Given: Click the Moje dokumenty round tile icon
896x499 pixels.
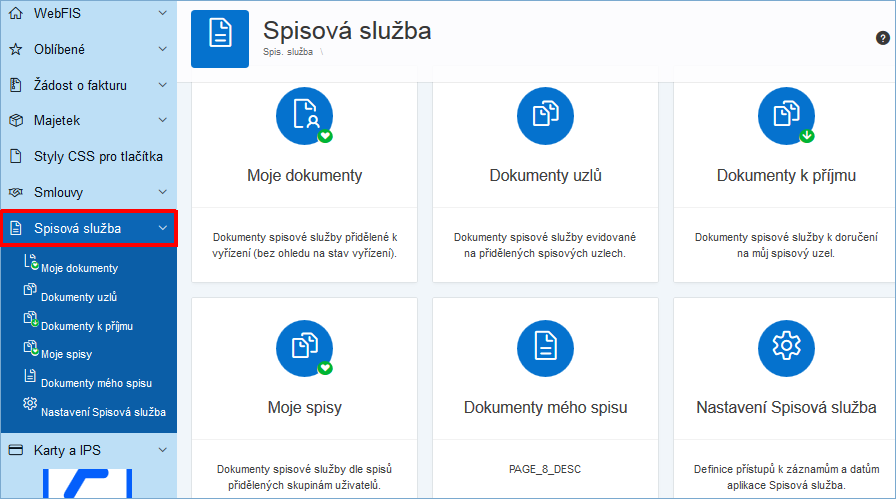Looking at the screenshot, I should point(305,116).
